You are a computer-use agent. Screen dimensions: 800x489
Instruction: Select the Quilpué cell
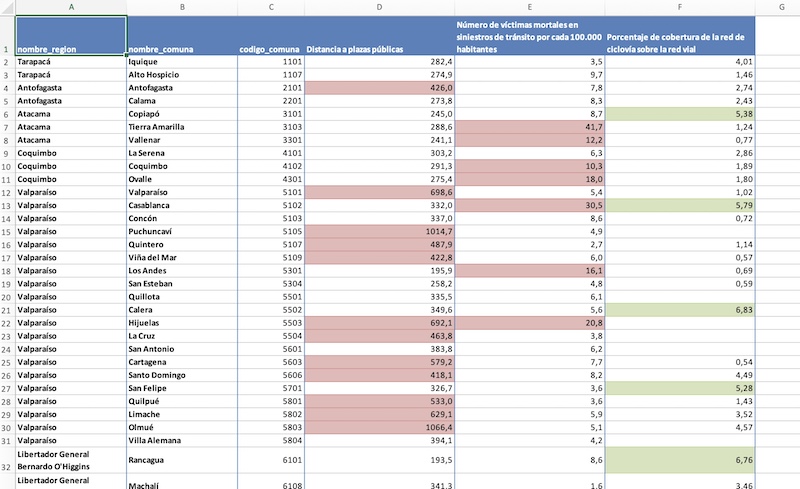pos(182,401)
